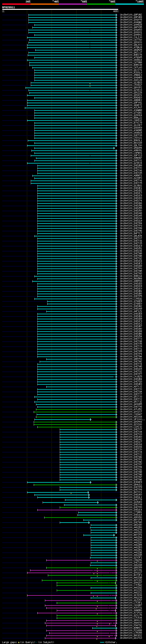146x644 pixels.
Task: Click hit UniRef100_P94792
Action: point(131,625)
